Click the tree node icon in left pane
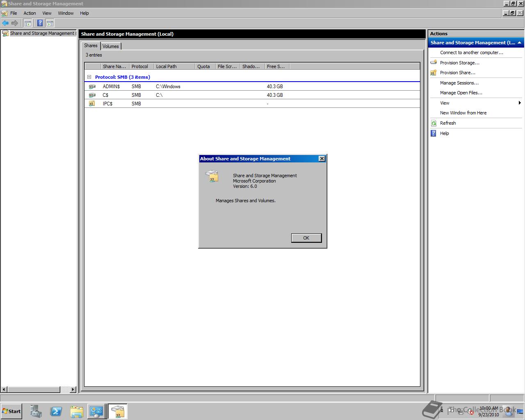 pyautogui.click(x=5, y=33)
